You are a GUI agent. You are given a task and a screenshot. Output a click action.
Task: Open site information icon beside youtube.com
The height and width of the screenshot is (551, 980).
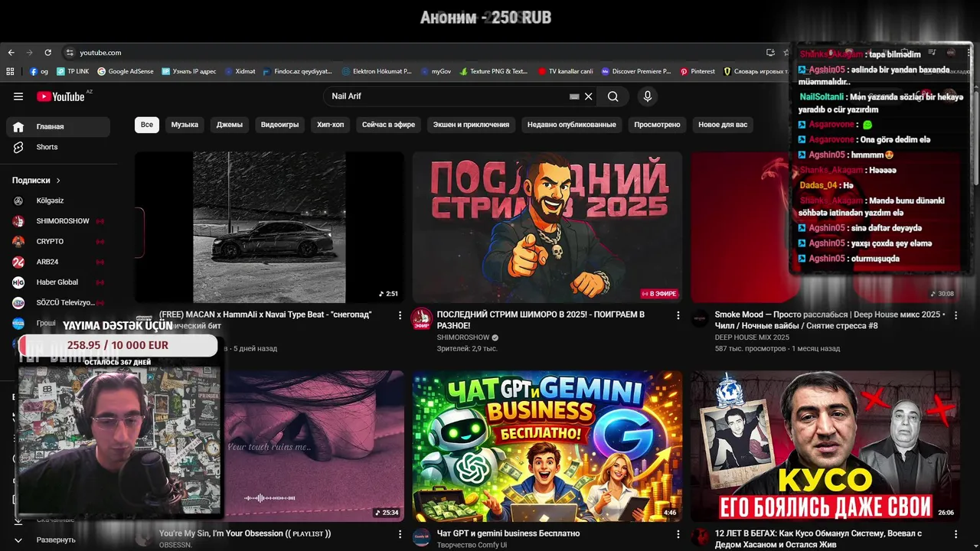pos(70,53)
